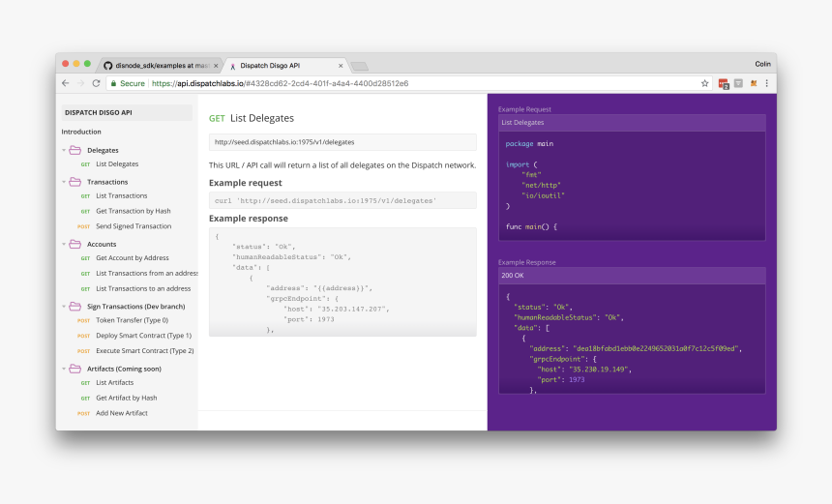Bookmark this page with the star icon

coord(705,83)
